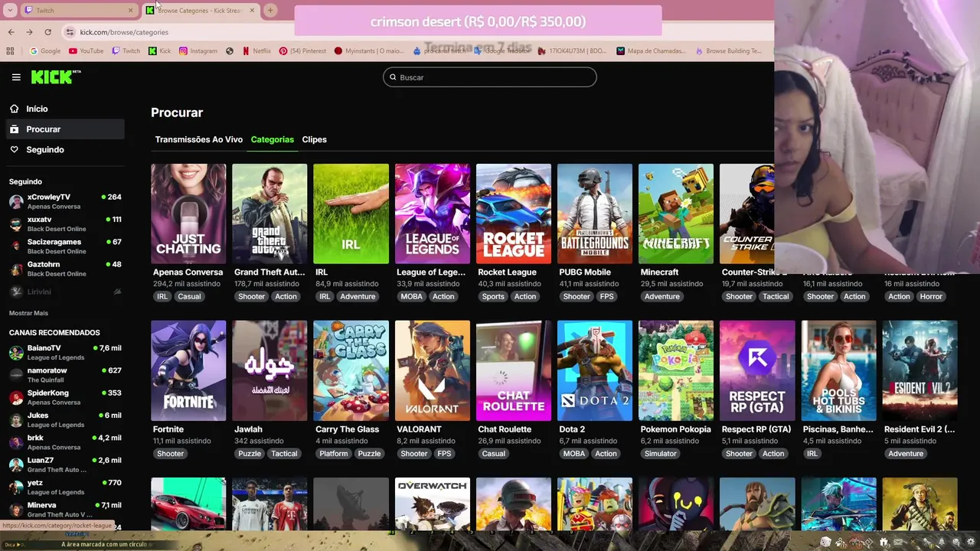The width and height of the screenshot is (980, 551).
Task: Open the Minecraft category cover
Action: click(x=676, y=214)
